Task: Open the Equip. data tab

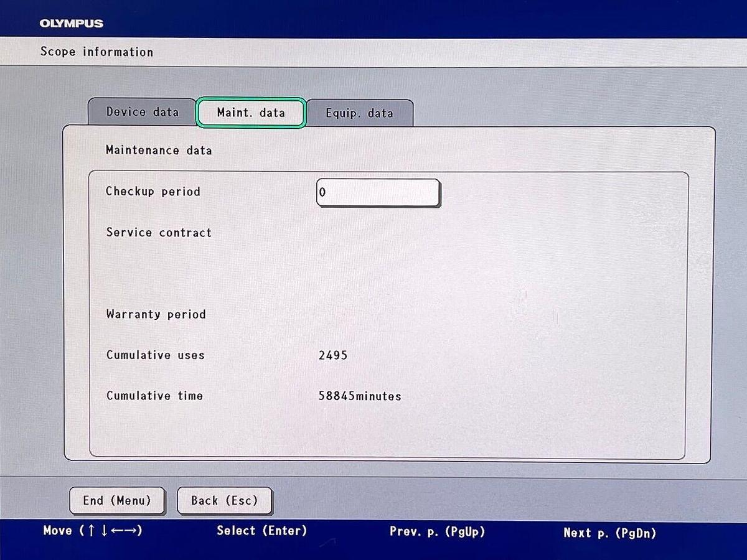Action: pyautogui.click(x=360, y=113)
